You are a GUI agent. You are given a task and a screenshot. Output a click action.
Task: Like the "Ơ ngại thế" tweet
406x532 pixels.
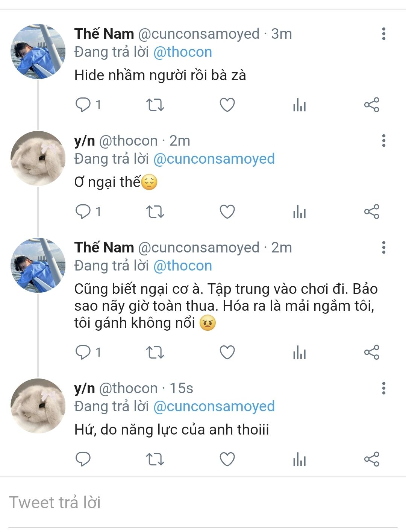tap(227, 211)
